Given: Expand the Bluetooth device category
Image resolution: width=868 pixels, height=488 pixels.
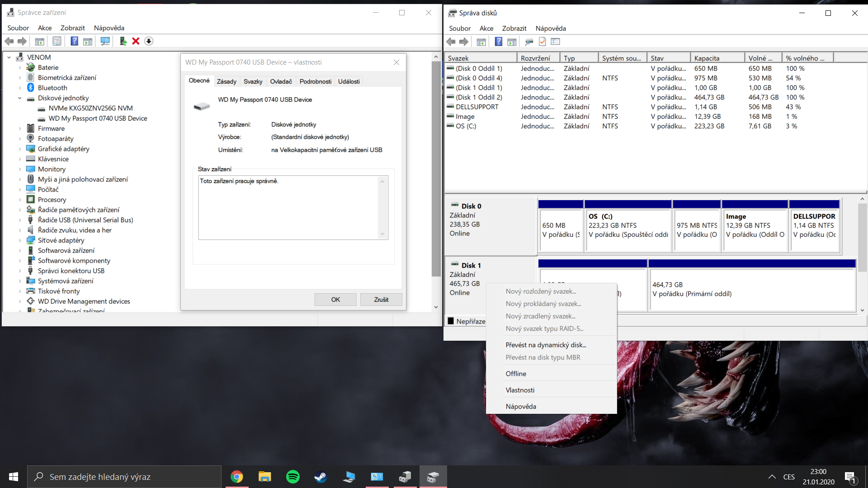Looking at the screenshot, I should click(x=20, y=88).
